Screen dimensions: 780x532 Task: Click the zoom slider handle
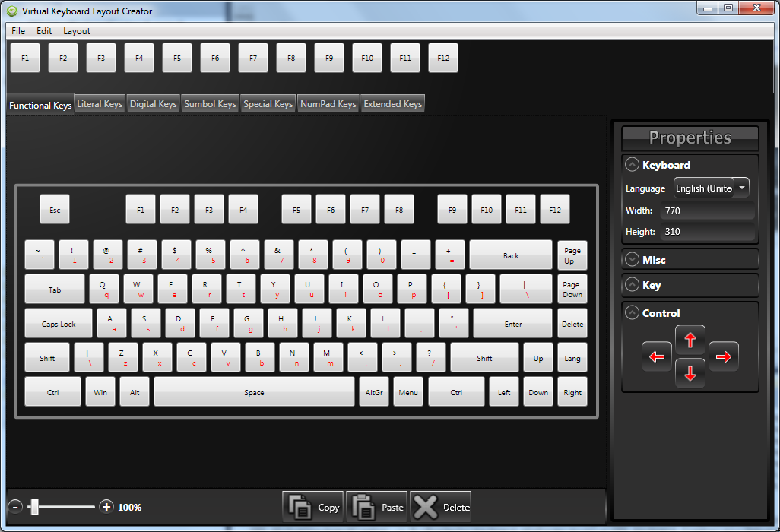[x=34, y=507]
